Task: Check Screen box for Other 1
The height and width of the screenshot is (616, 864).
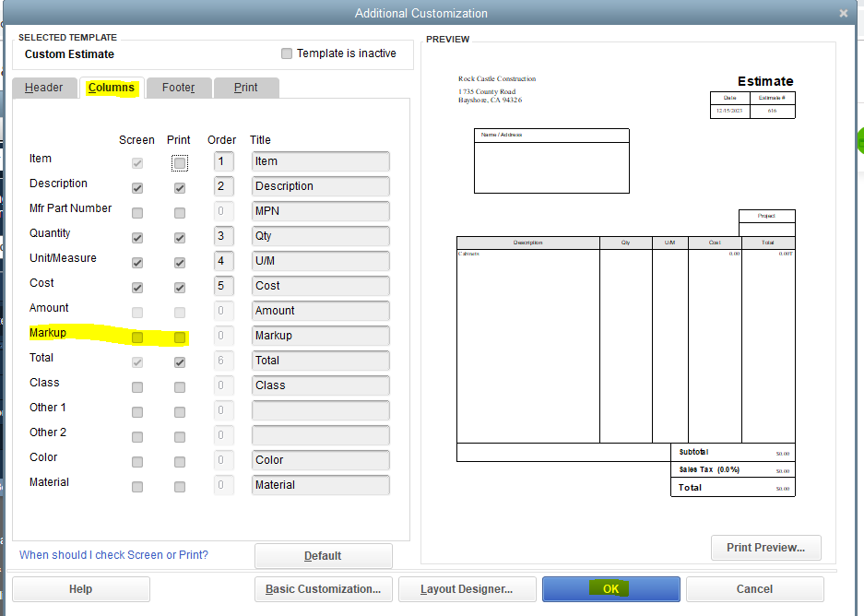Action: click(137, 412)
